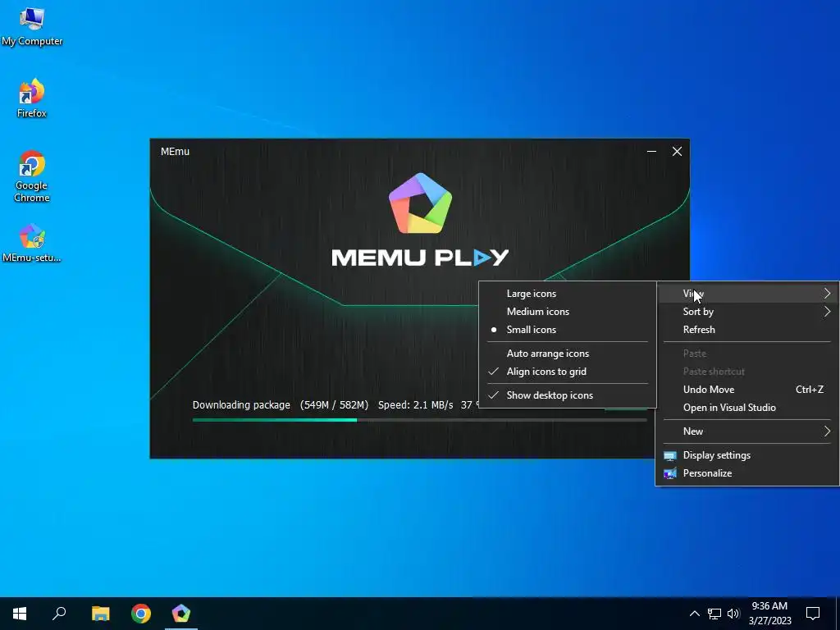This screenshot has width=840, height=630.
Task: Click the MEMU PLAY wordmark
Action: (x=420, y=258)
